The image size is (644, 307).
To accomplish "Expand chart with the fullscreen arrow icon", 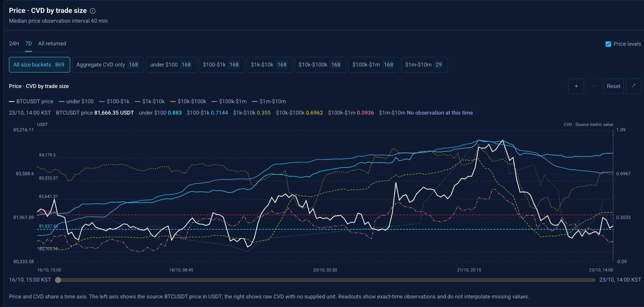I will (633, 86).
